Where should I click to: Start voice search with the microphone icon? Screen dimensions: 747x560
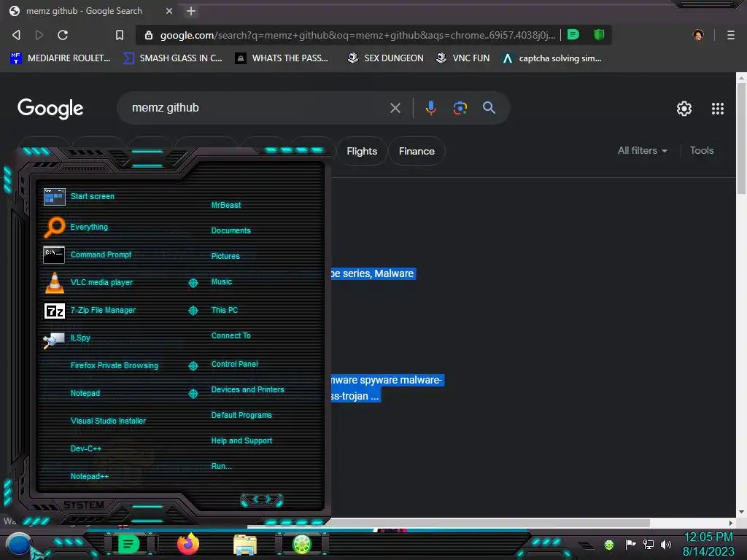point(430,108)
